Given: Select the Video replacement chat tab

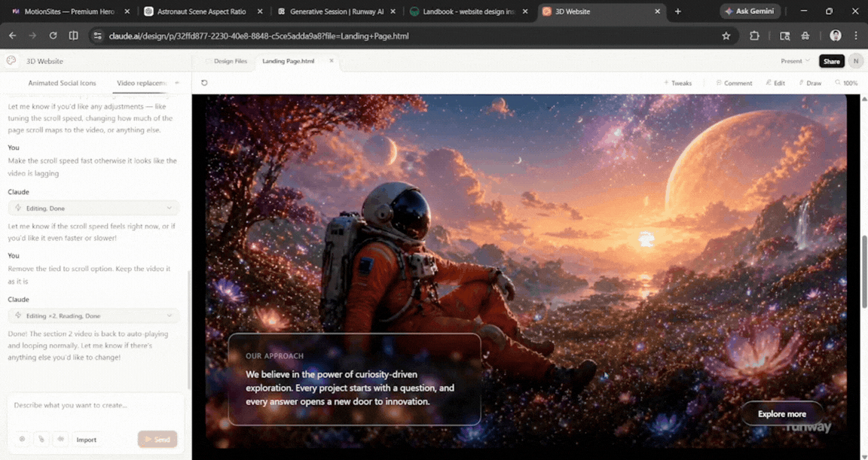Looking at the screenshot, I should tap(142, 83).
